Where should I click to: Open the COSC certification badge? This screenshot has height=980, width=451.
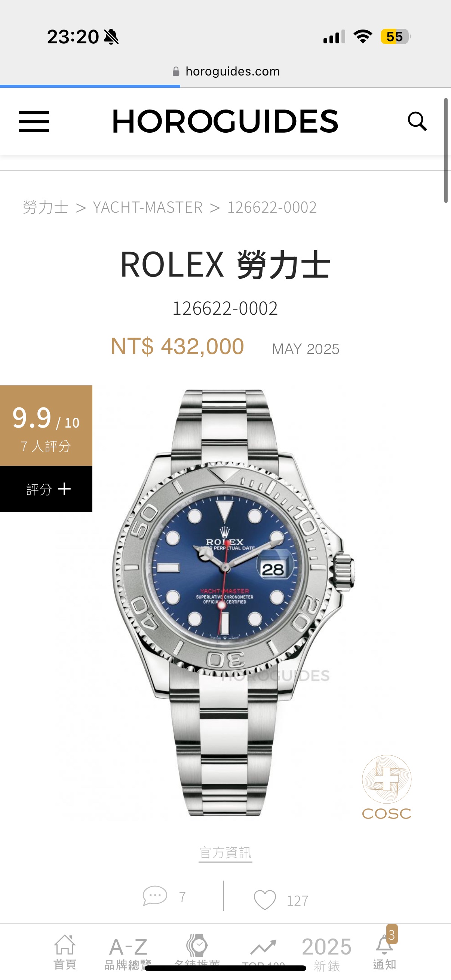point(386,787)
